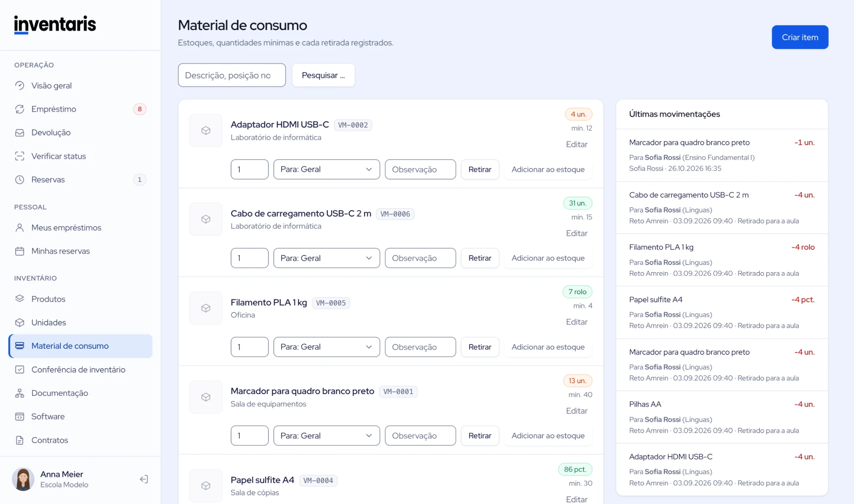
Task: Click Observação field for Cabo de carregamento
Action: click(x=420, y=258)
